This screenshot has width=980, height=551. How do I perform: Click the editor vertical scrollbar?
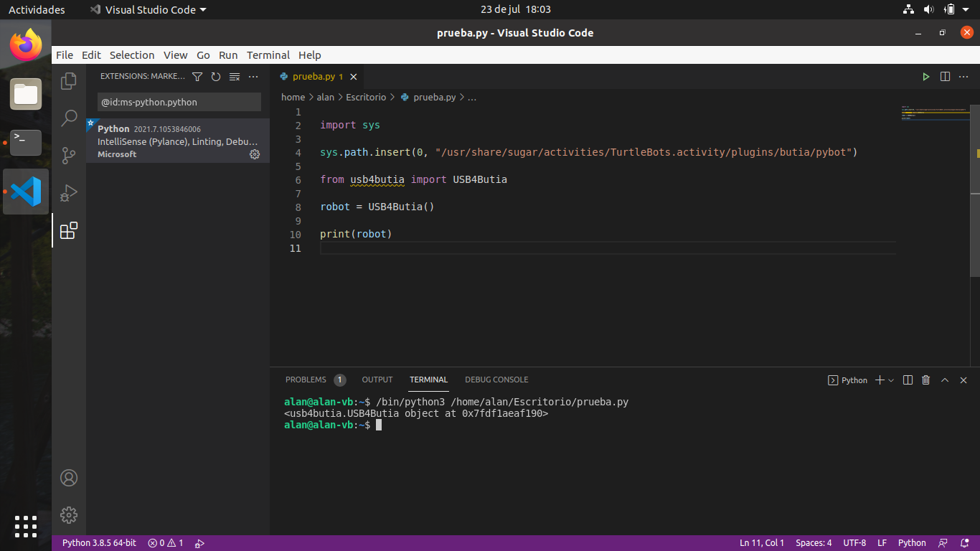[975, 191]
